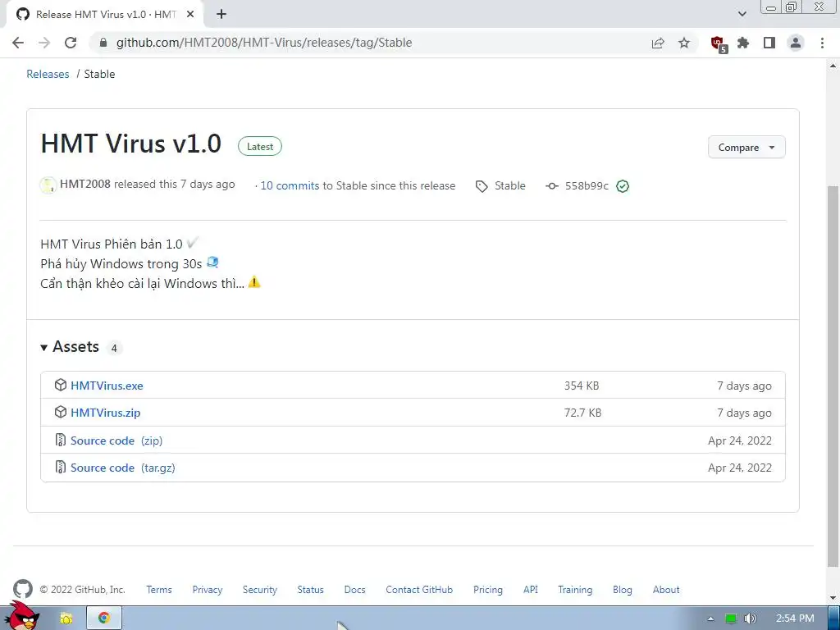Click the scrollbar up arrow

click(x=833, y=66)
